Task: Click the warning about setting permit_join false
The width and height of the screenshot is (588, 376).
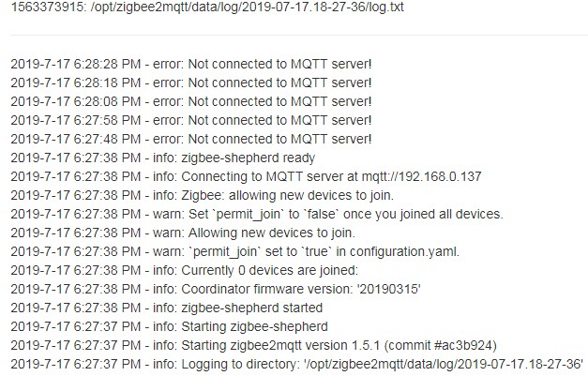Action: click(257, 214)
